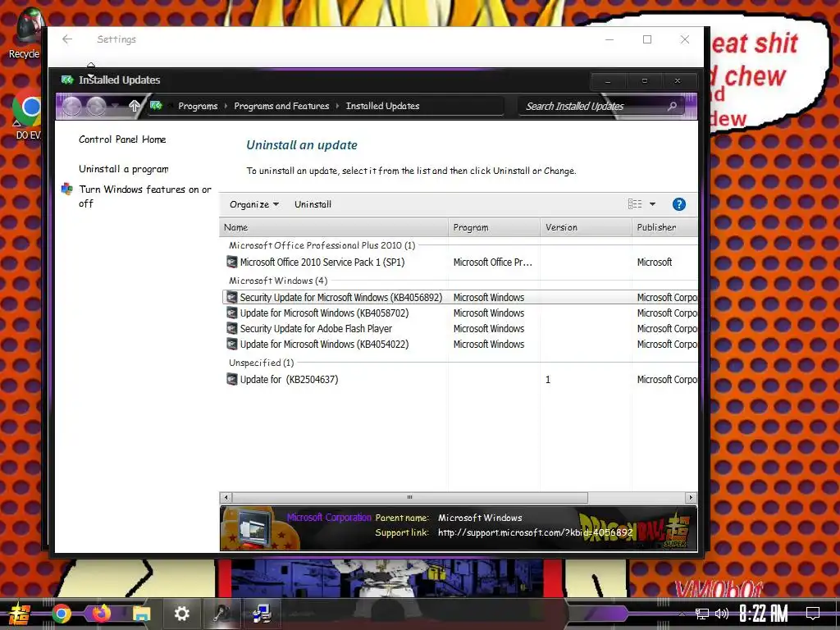
Task: Click the search magnifier icon
Action: (x=672, y=106)
